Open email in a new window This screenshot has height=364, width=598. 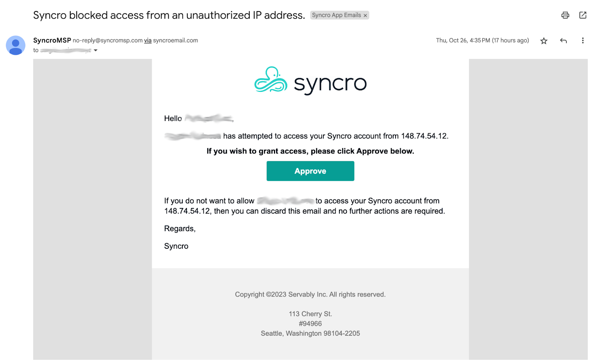pos(583,15)
